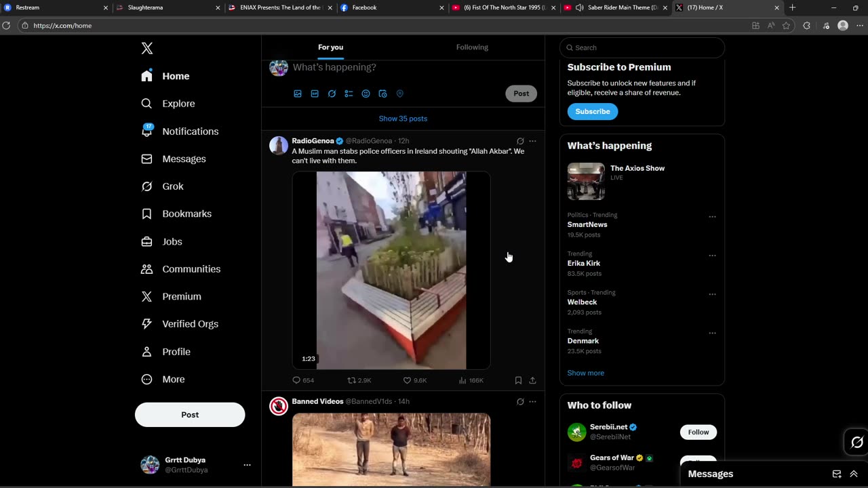Image resolution: width=868 pixels, height=488 pixels.
Task: Select the For you tab
Action: (331, 47)
